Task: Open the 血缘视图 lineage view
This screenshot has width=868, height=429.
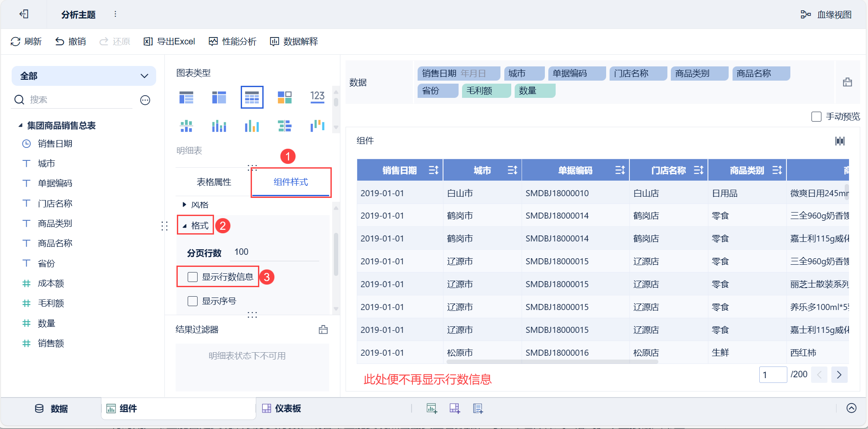Action: pos(826,15)
